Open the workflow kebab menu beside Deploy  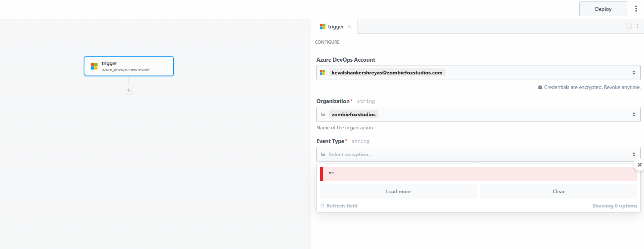pyautogui.click(x=636, y=9)
